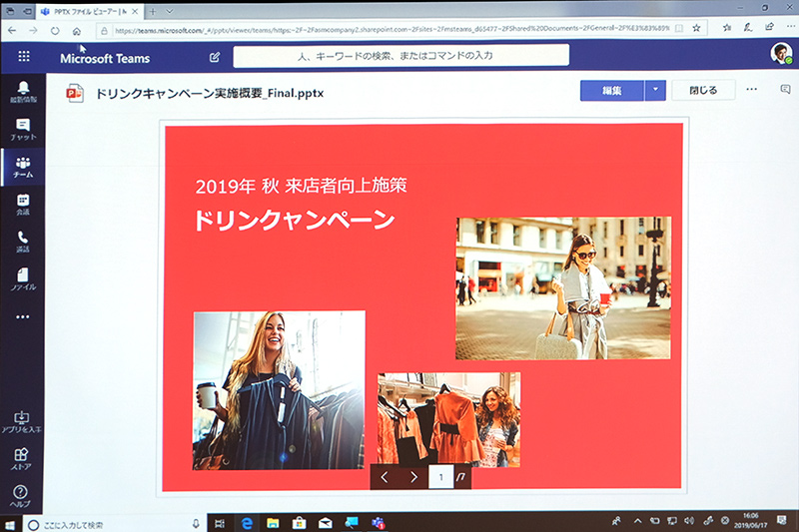The width and height of the screenshot is (799, 532).
Task: Open the browser favorites hub
Action: 727,28
